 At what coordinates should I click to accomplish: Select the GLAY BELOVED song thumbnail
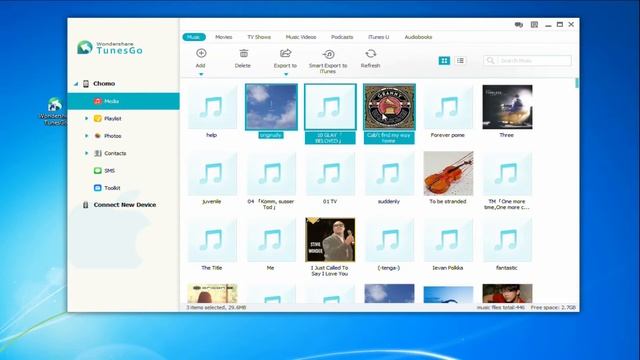pyautogui.click(x=330, y=107)
